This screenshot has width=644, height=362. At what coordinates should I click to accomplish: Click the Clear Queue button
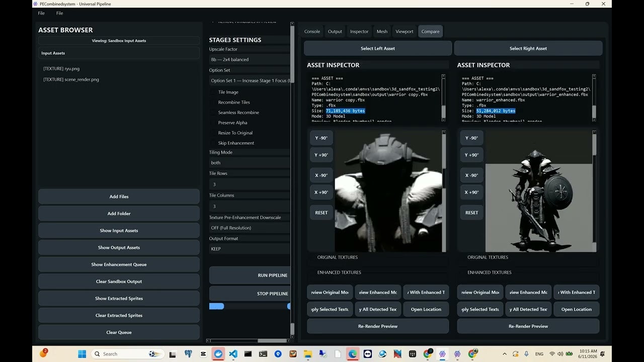click(x=119, y=332)
